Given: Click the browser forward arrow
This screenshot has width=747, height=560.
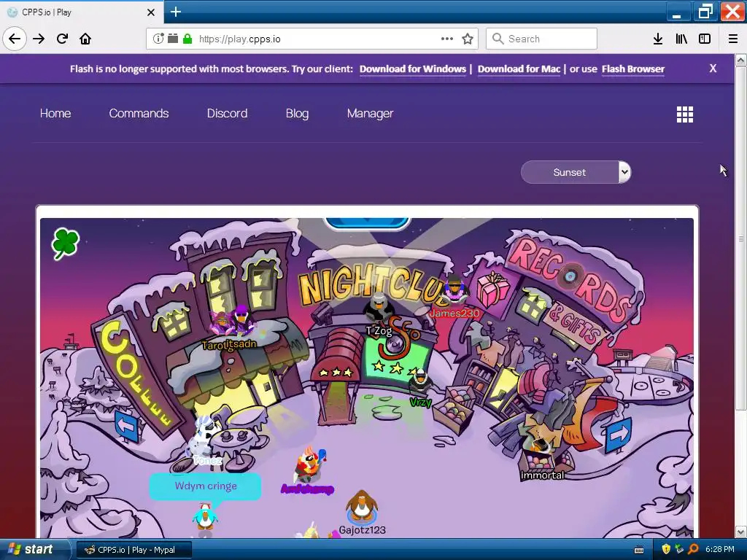Looking at the screenshot, I should pos(39,39).
